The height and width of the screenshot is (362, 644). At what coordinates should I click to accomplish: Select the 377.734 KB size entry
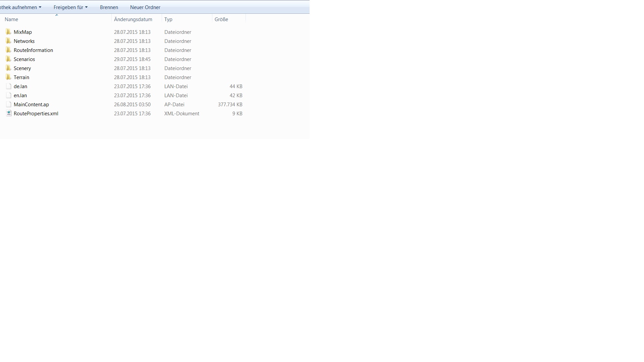click(230, 104)
